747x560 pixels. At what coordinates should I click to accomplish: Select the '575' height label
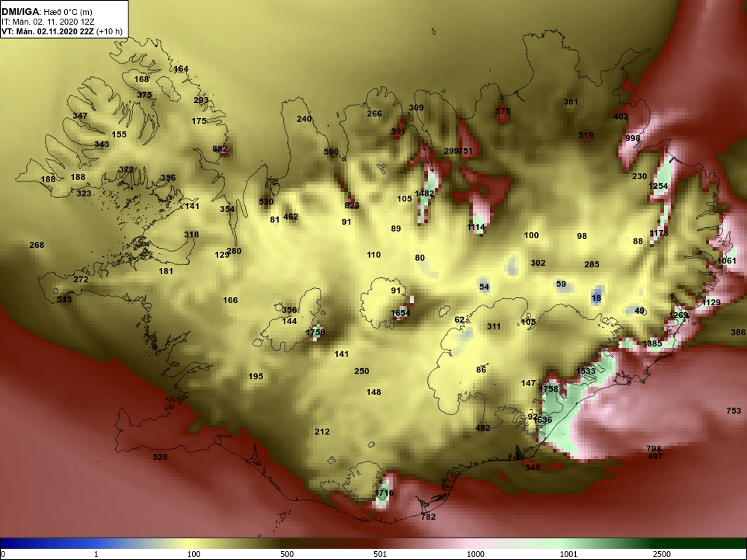[x=503, y=111]
